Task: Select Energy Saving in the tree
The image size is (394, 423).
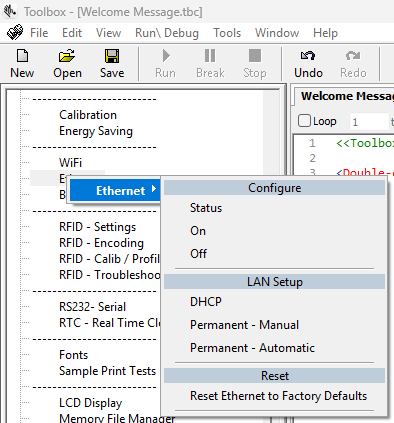Action: [96, 131]
